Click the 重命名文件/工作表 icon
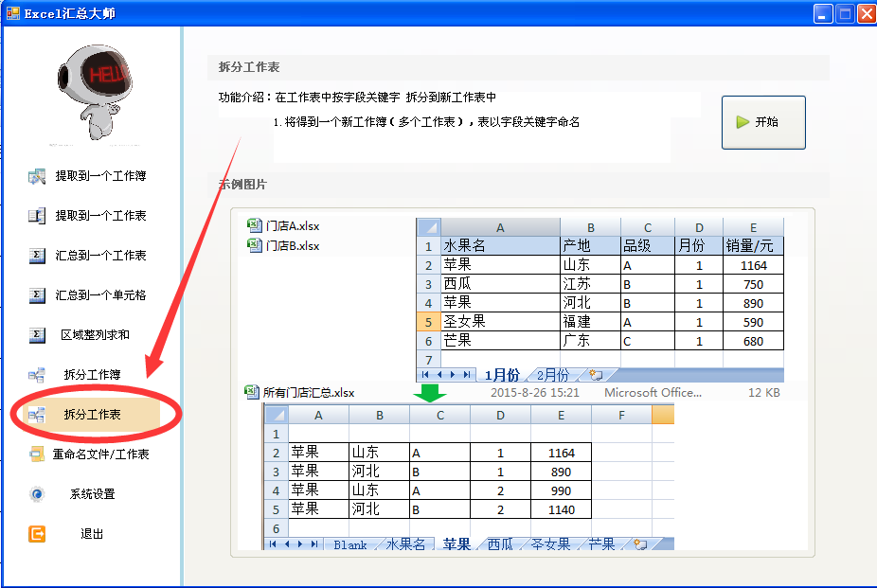This screenshot has width=877, height=588. [x=37, y=454]
